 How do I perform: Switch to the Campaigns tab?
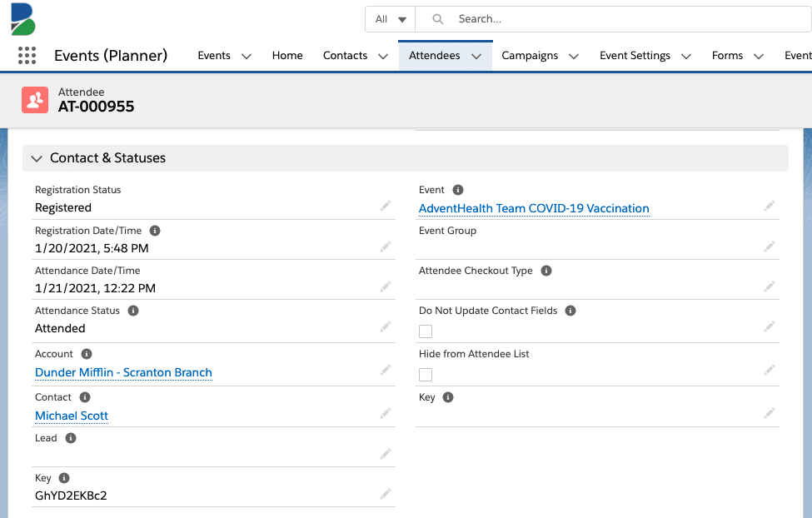(530, 56)
